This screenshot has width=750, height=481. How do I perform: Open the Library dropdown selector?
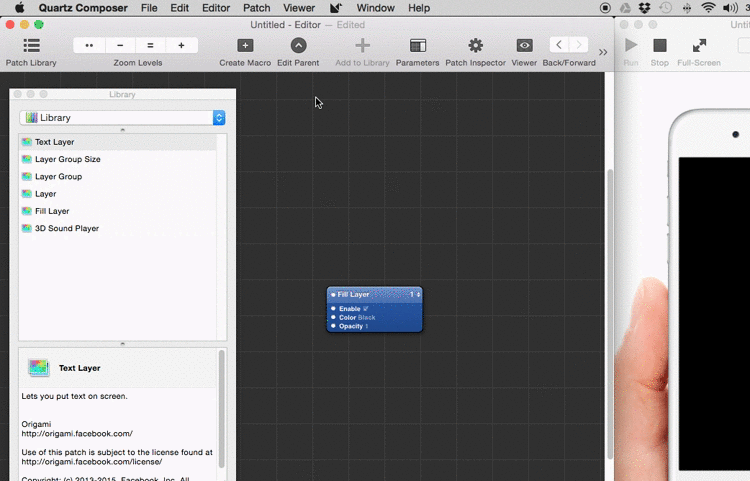pos(122,118)
